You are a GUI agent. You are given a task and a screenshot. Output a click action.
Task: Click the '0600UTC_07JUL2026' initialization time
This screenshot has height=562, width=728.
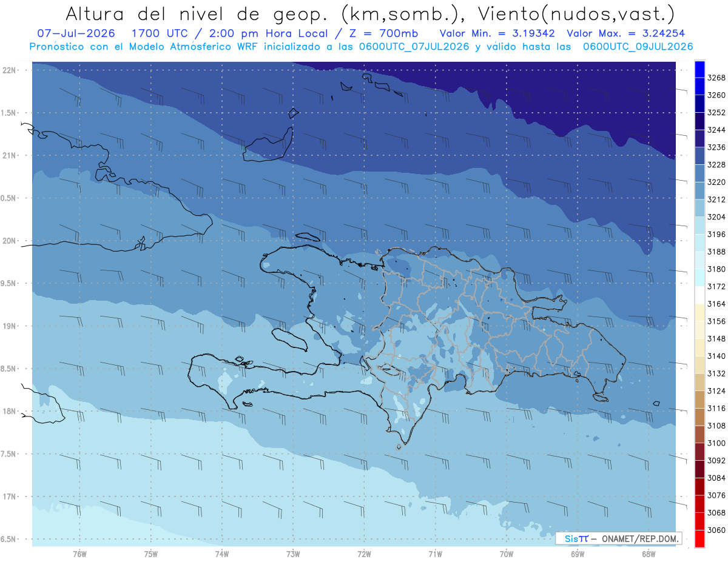tap(414, 47)
